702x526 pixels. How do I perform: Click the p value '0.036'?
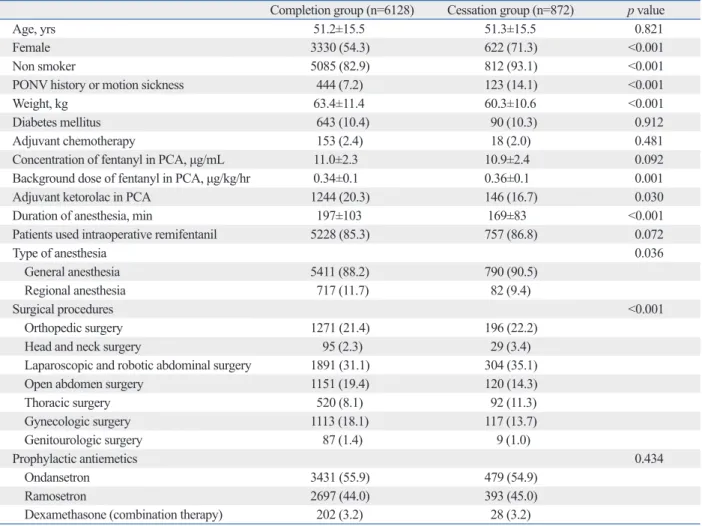click(648, 253)
